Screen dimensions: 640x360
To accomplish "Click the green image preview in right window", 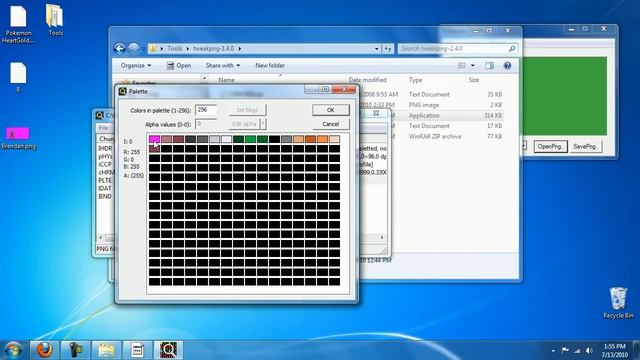I will click(x=564, y=96).
